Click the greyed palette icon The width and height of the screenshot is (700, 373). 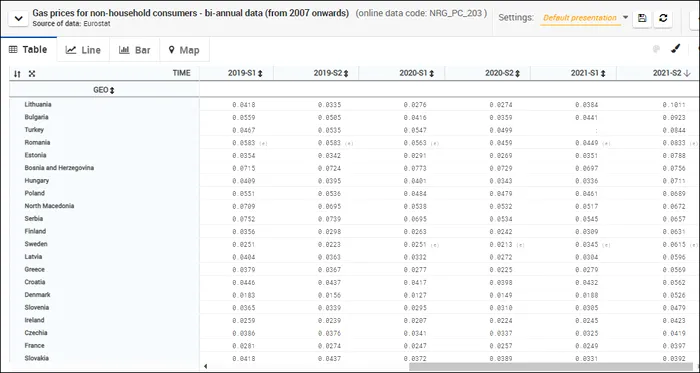tap(656, 49)
